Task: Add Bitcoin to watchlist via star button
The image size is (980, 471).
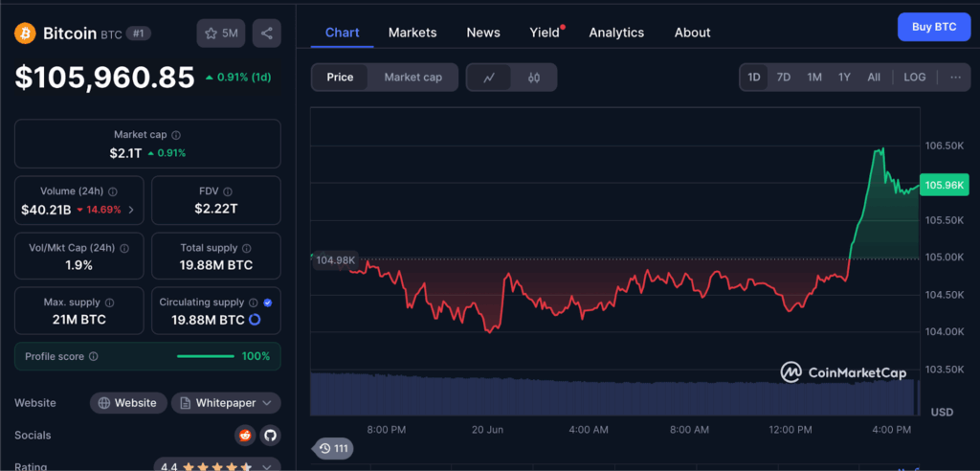Action: click(221, 34)
